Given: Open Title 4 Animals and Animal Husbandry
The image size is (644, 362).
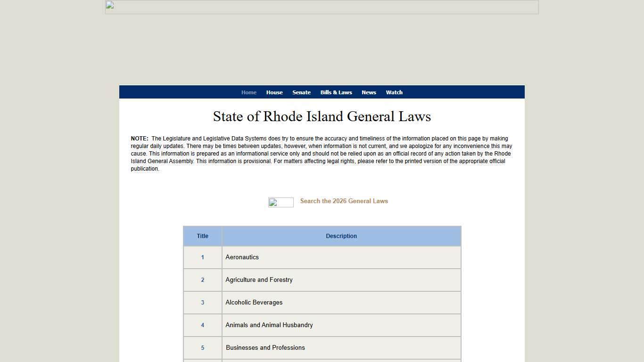Looking at the screenshot, I should 202,325.
